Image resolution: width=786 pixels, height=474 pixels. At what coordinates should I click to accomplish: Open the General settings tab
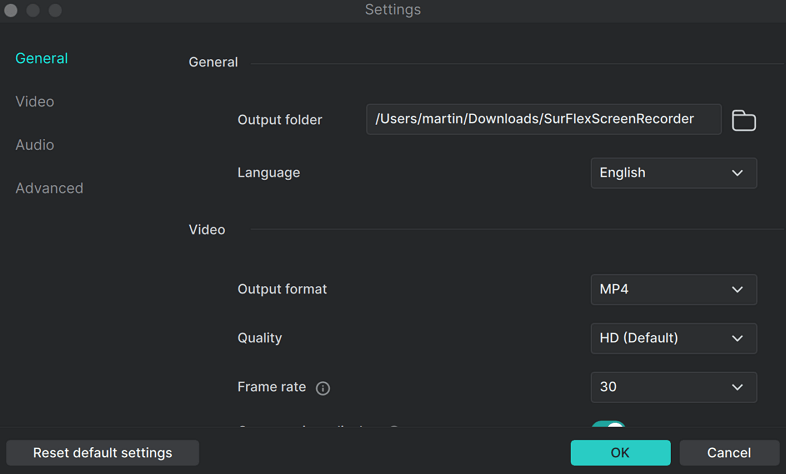click(x=42, y=59)
